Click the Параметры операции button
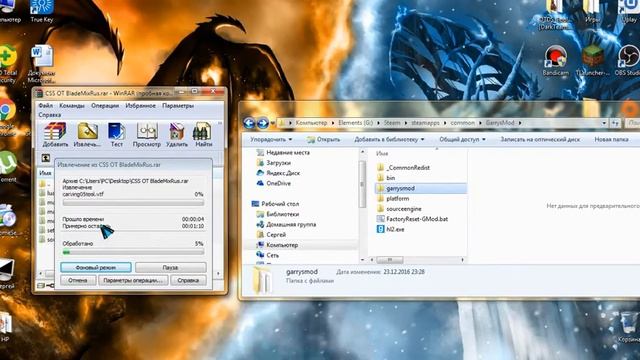Viewport: 640px width, 360px height. (133, 280)
